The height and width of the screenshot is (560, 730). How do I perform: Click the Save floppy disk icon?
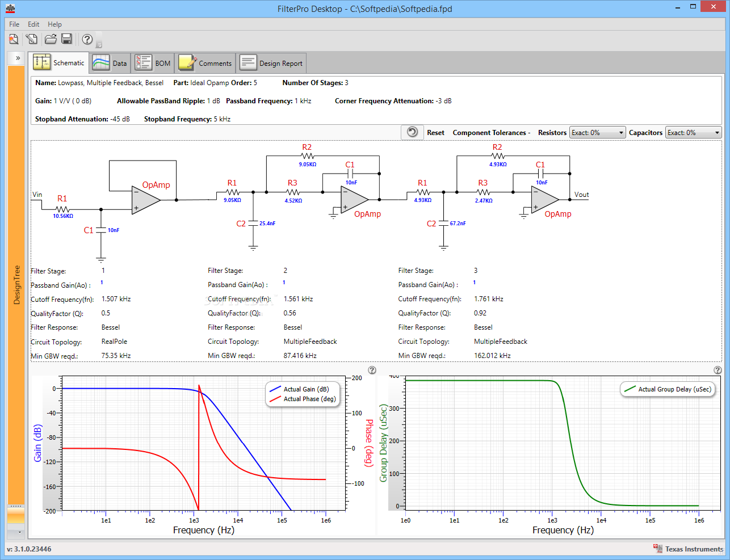(x=66, y=39)
